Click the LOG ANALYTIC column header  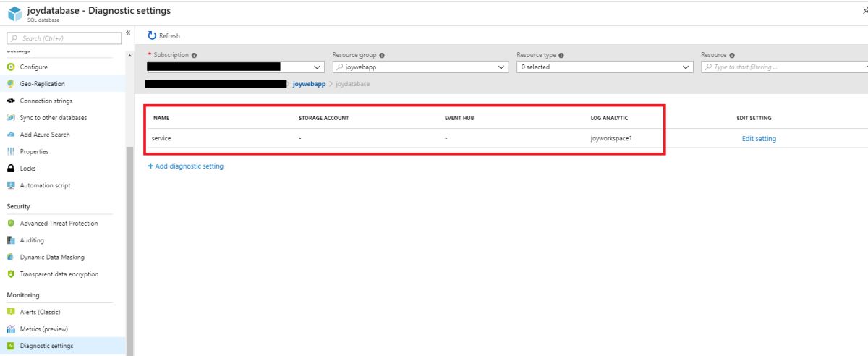pos(610,118)
